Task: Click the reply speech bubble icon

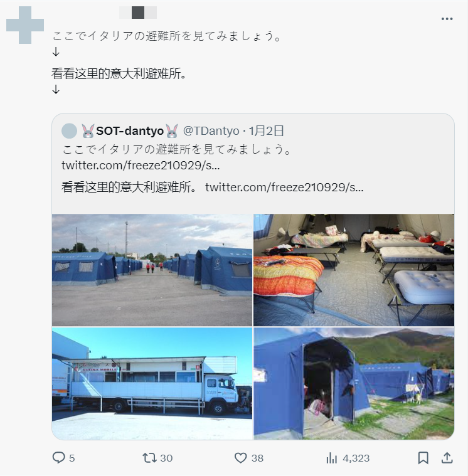Action: [x=58, y=457]
